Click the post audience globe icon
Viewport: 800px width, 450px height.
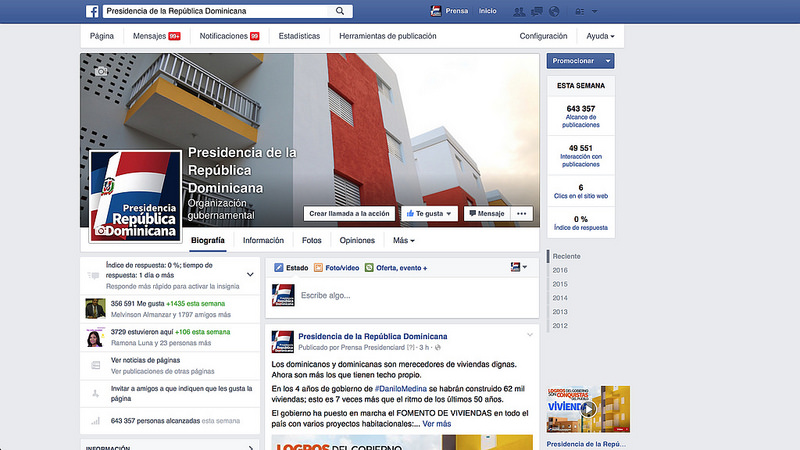(438, 347)
